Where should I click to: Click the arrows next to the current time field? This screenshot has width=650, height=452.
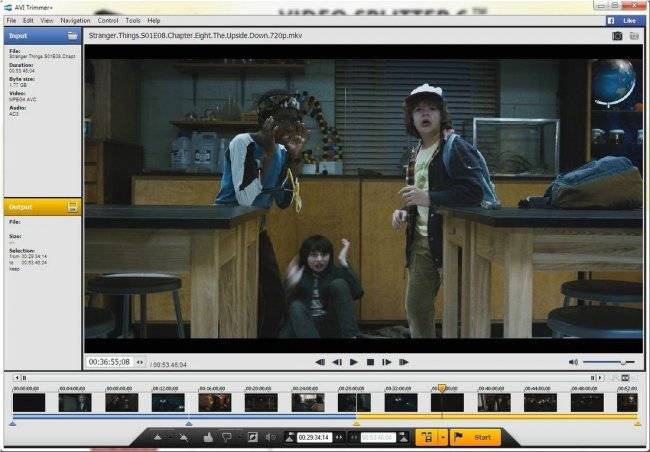pyautogui.click(x=140, y=362)
